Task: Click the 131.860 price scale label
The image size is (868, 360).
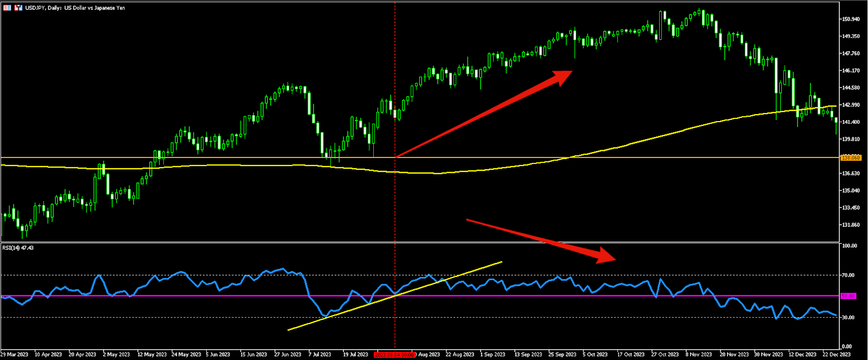Action: pos(851,225)
